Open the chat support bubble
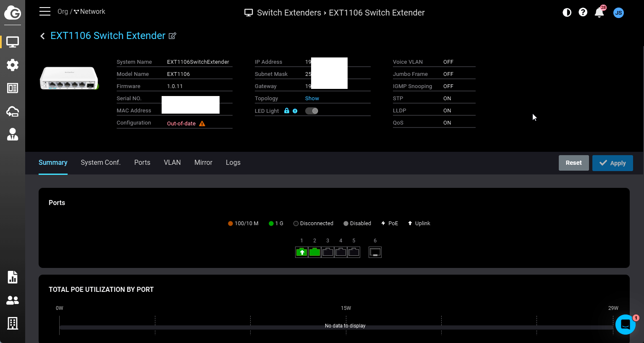The image size is (644, 343). coord(625,325)
